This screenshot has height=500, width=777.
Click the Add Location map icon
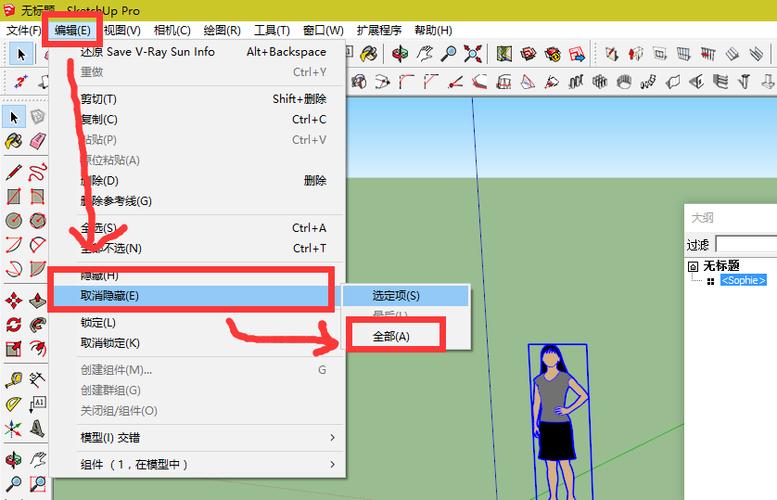click(x=504, y=54)
